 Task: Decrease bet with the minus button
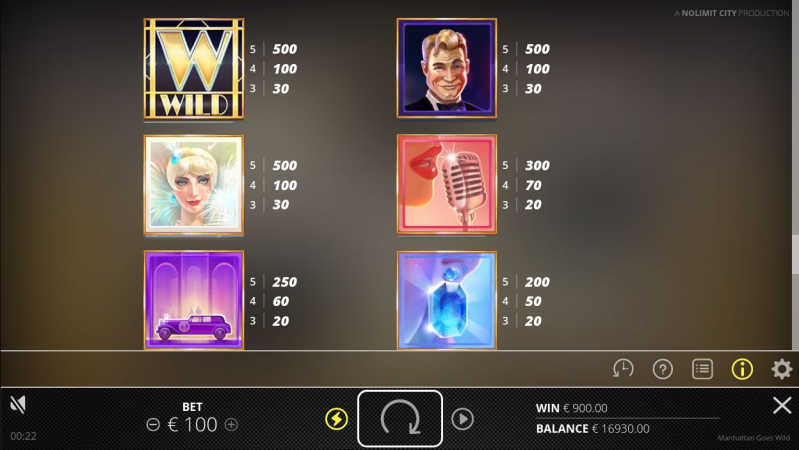[x=153, y=425]
